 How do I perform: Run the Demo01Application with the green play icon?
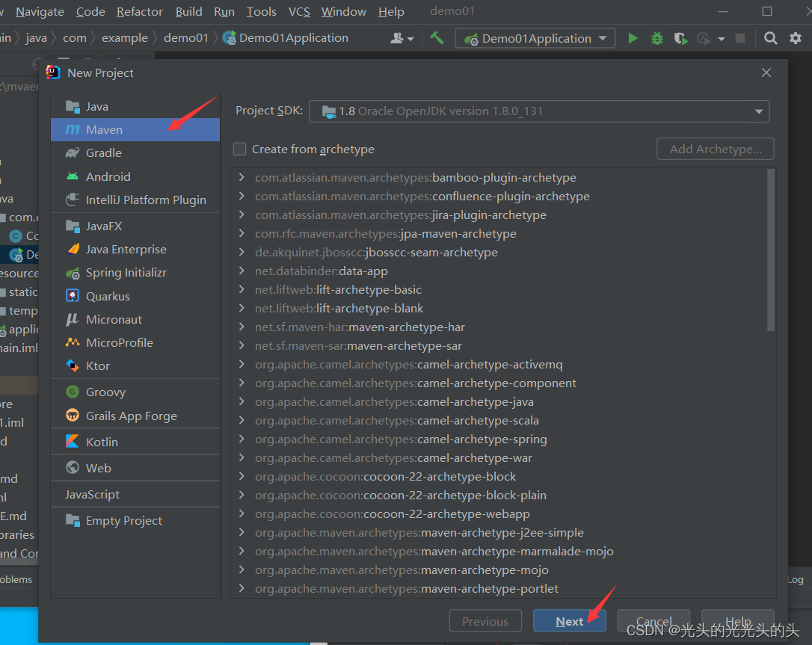coord(633,37)
